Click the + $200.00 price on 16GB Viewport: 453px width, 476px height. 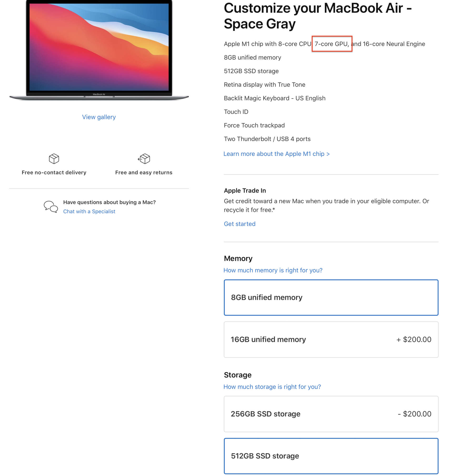414,339
